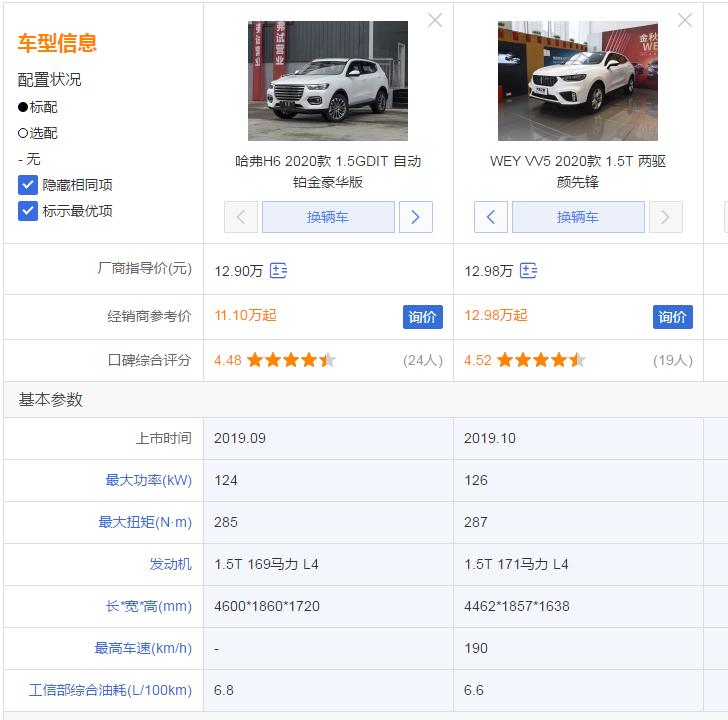Click the 长*宽*高(mm) parameter link
The height and width of the screenshot is (720, 728).
pos(149,606)
